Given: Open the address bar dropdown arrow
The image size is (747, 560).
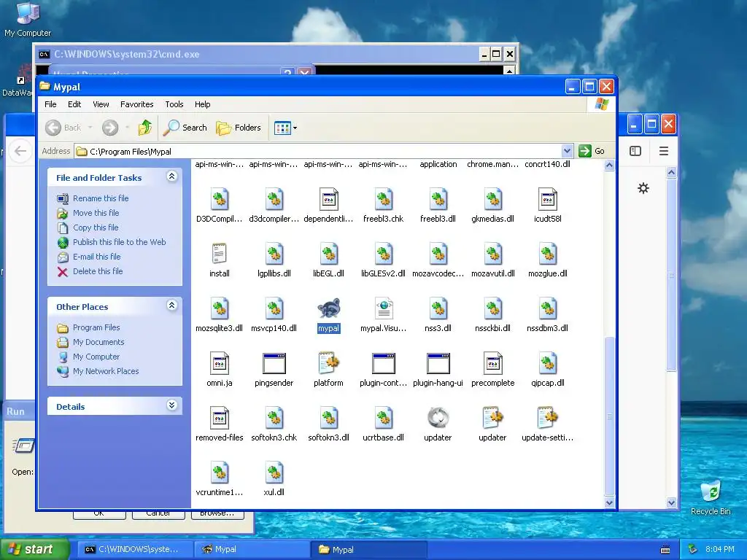Looking at the screenshot, I should (x=567, y=151).
